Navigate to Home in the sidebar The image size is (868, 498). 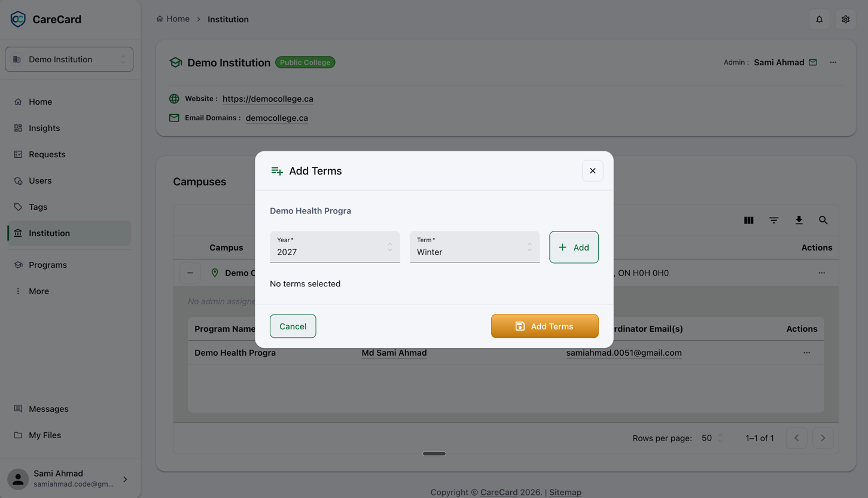pyautogui.click(x=69, y=102)
